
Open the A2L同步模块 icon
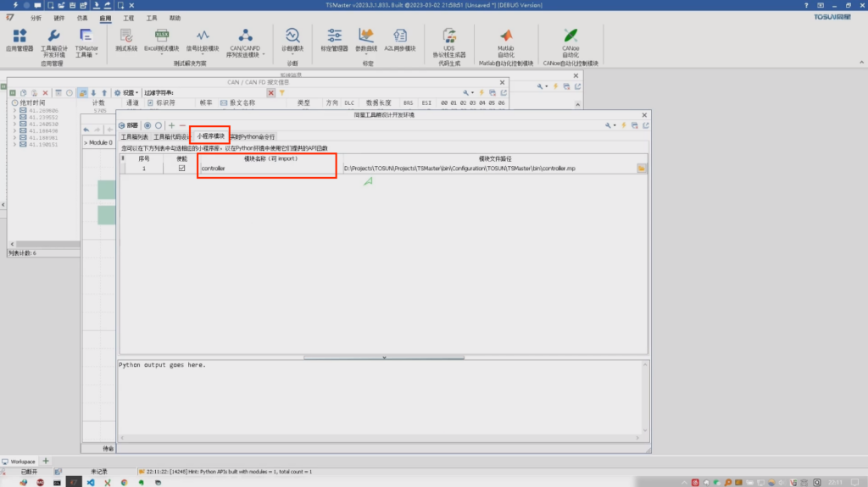tap(400, 39)
